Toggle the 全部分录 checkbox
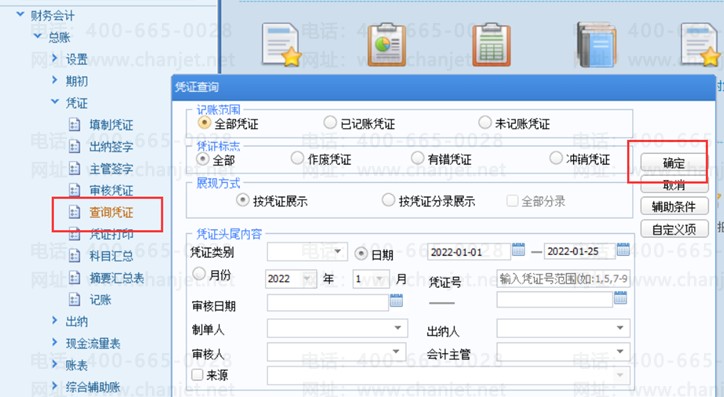This screenshot has width=724, height=397. pyautogui.click(x=512, y=201)
